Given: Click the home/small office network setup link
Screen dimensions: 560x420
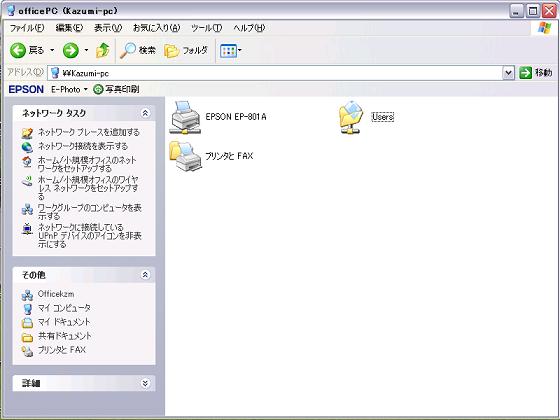Looking at the screenshot, I should point(87,164).
